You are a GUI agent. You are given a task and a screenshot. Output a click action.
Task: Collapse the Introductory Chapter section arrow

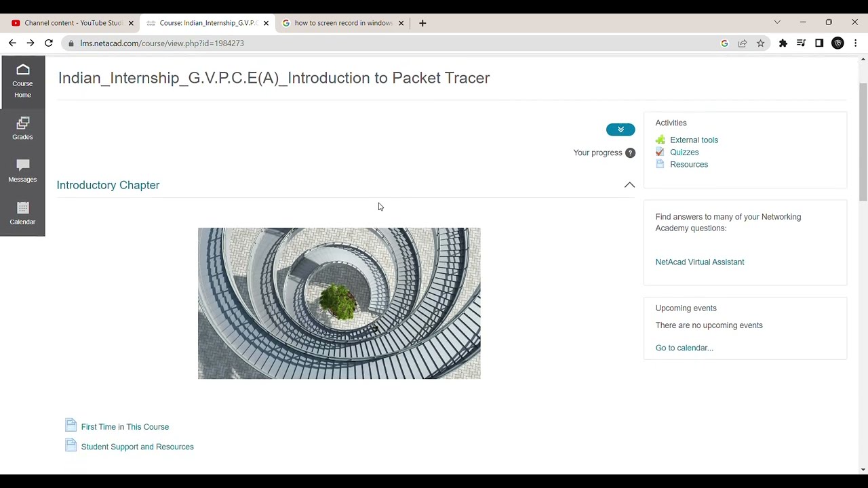tap(629, 184)
